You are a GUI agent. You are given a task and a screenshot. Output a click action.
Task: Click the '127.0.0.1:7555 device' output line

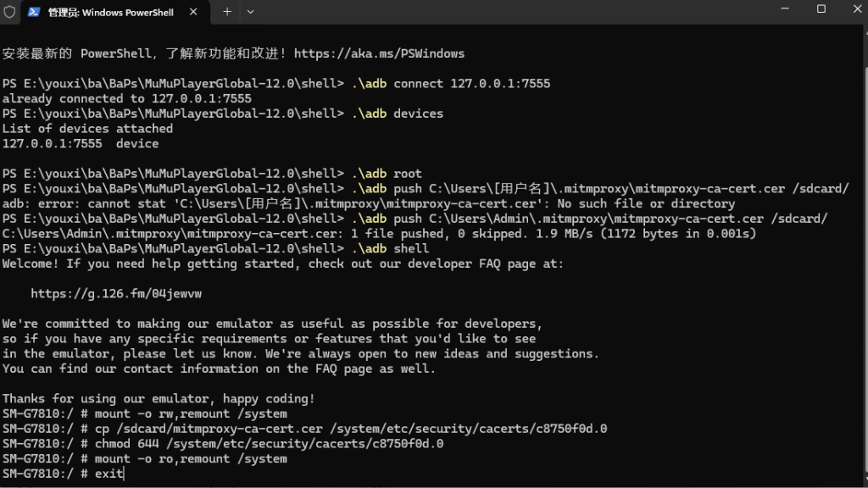click(81, 144)
